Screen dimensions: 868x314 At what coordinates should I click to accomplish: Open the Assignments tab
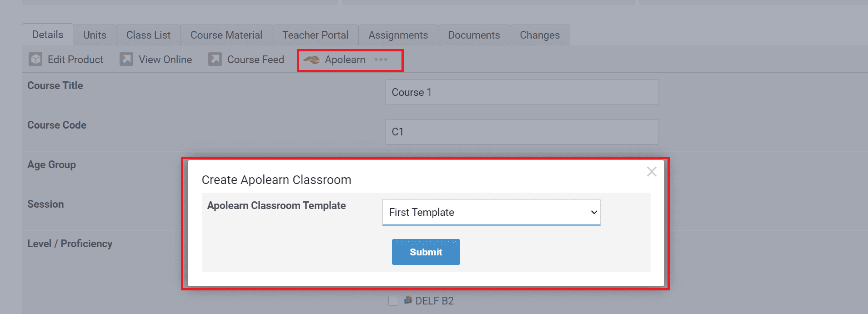[x=398, y=35]
